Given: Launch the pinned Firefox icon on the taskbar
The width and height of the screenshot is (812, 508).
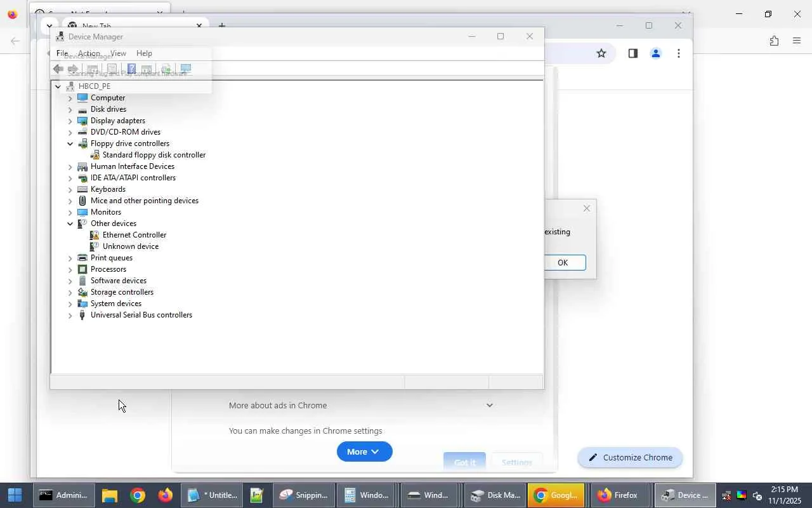Looking at the screenshot, I should [166, 495].
